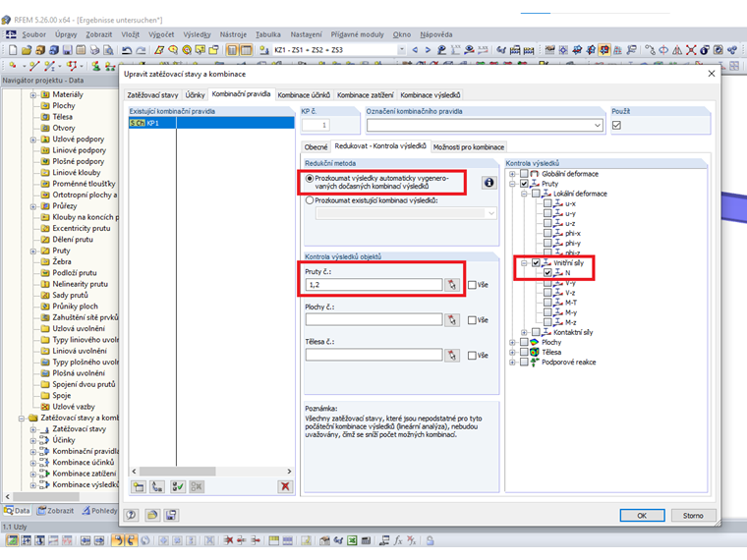Pick members graphically for Pruty č. field
747x560 pixels.
point(452,285)
